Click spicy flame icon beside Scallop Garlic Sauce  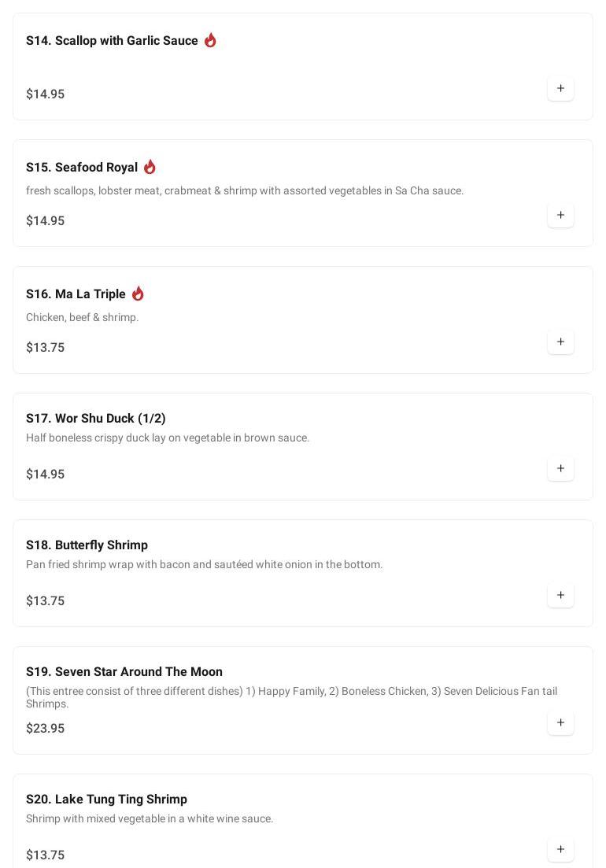pos(210,40)
